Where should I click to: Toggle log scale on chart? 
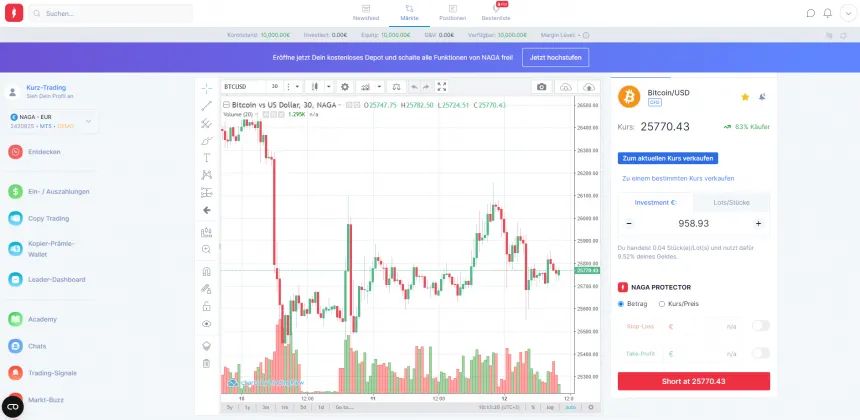coord(550,407)
